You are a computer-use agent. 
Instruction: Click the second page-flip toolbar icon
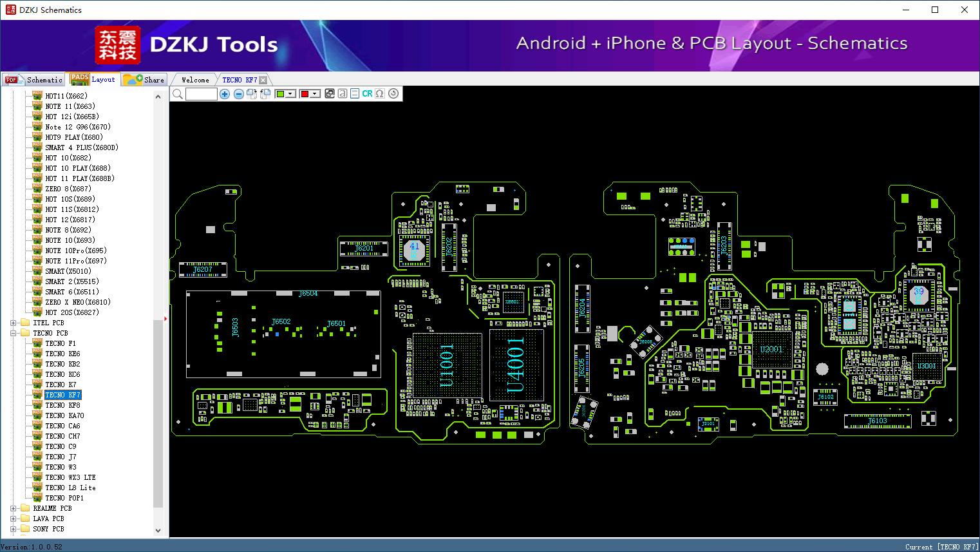[265, 94]
